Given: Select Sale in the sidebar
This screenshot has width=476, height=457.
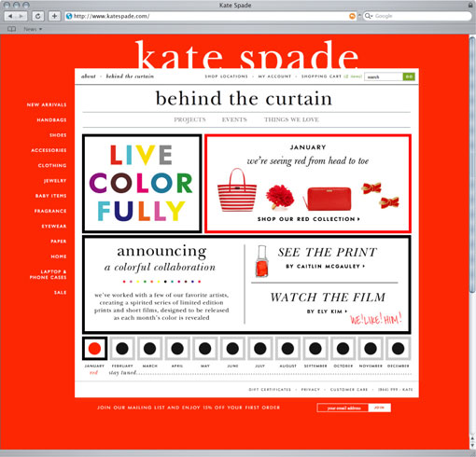Looking at the screenshot, I should pyautogui.click(x=60, y=293).
